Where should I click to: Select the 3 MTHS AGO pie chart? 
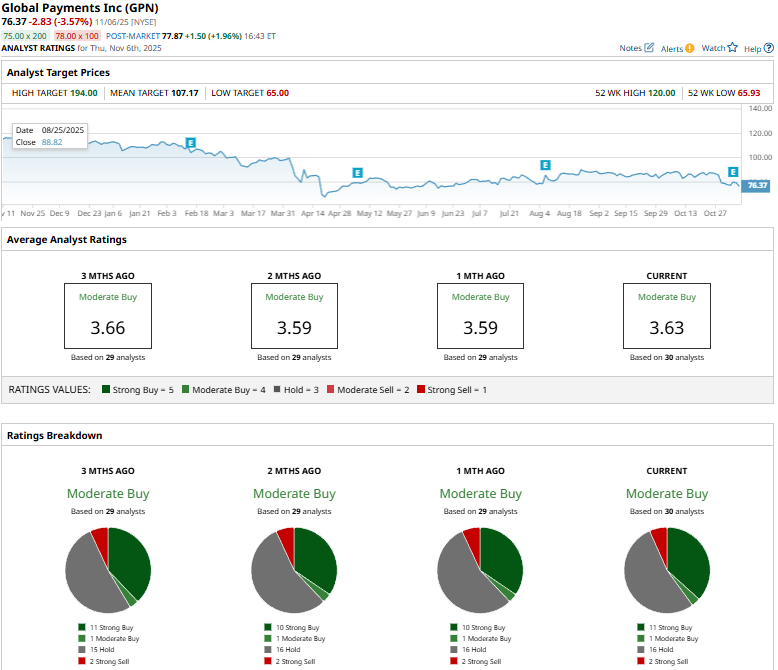tap(108, 570)
